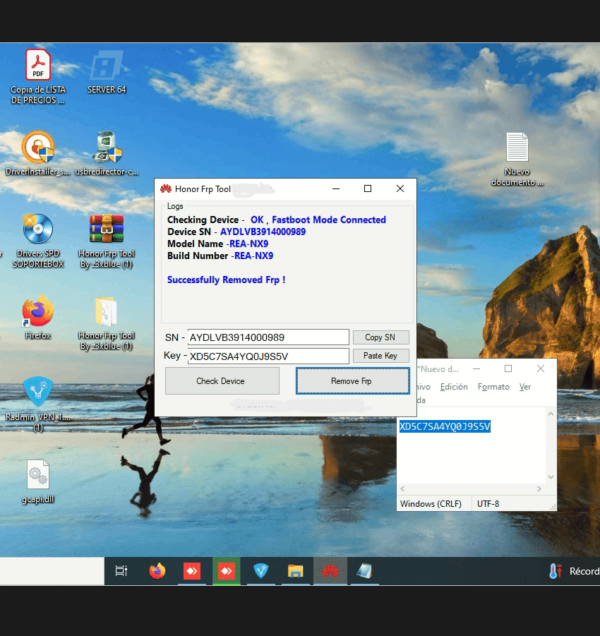Viewport: 600px width, 636px height.
Task: Click Notepad horizontal scrollbar left arrow
Action: (402, 489)
